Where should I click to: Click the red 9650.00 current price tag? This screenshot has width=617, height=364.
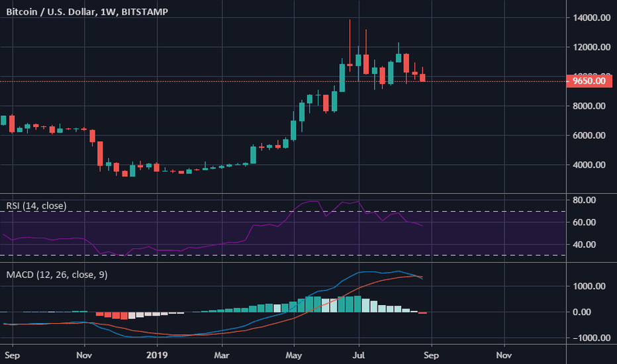pyautogui.click(x=589, y=81)
